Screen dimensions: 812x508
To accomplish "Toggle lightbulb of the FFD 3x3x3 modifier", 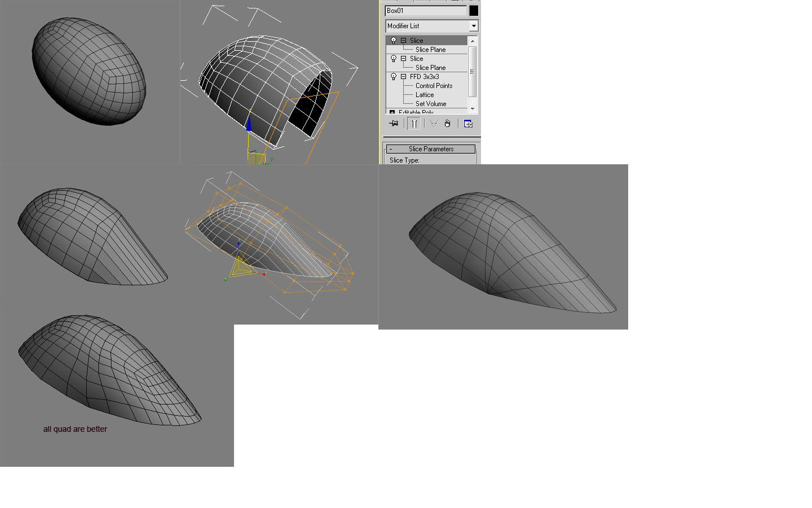I will point(394,77).
